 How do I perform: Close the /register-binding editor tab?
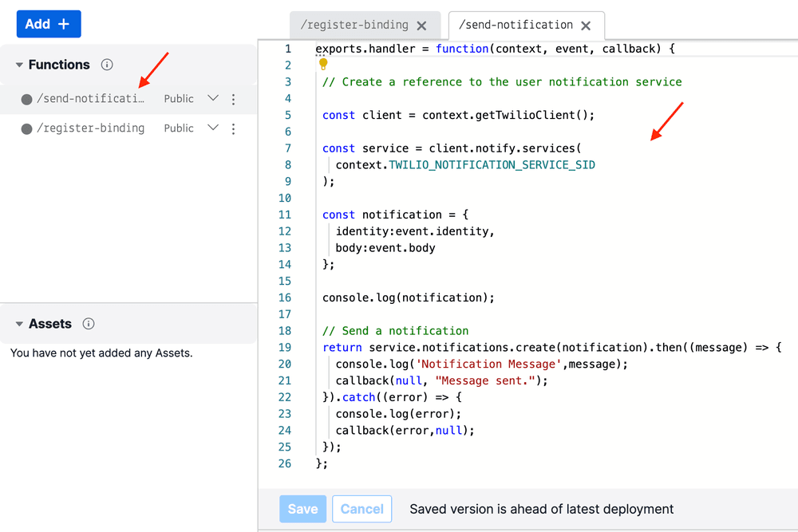click(421, 25)
